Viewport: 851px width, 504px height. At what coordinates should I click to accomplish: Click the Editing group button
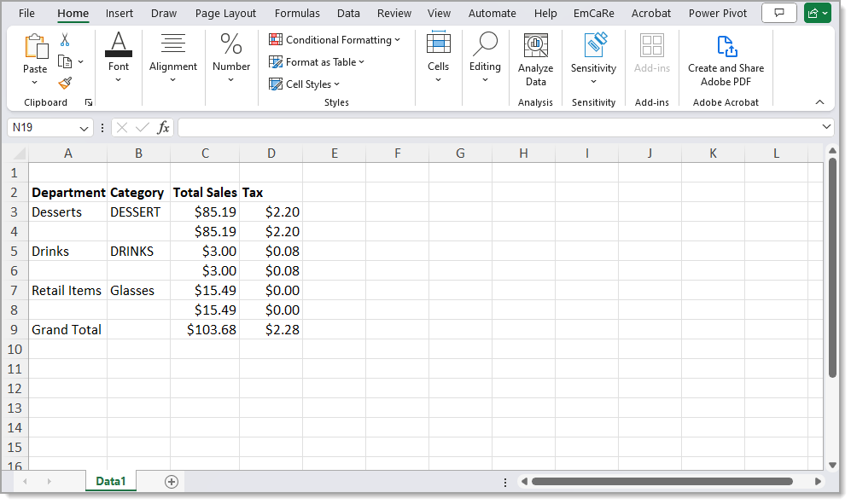[x=485, y=60]
